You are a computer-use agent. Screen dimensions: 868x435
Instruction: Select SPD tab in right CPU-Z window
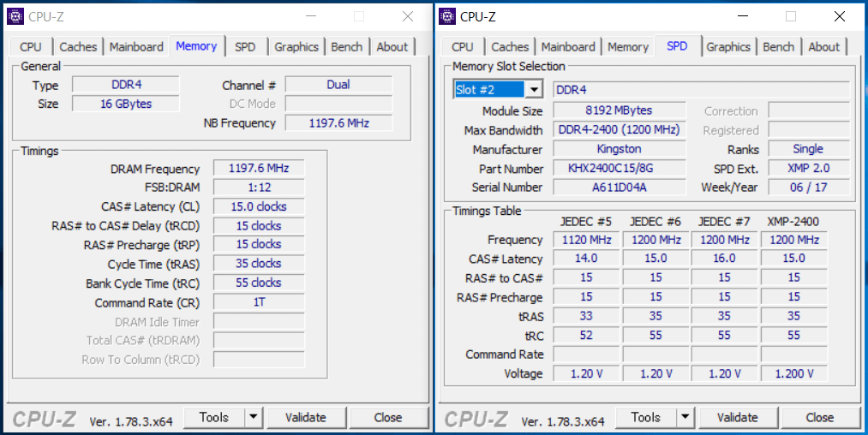[677, 46]
